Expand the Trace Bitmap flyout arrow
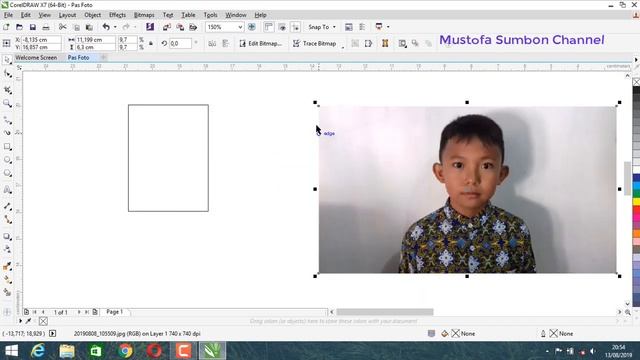 coord(342,48)
